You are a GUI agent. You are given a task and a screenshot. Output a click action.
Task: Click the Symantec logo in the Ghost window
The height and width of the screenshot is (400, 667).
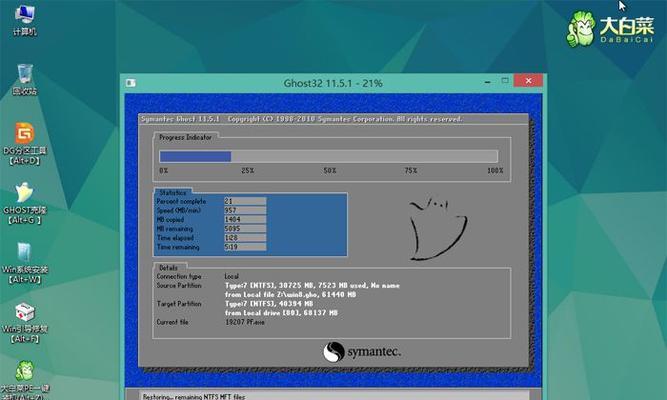click(362, 352)
